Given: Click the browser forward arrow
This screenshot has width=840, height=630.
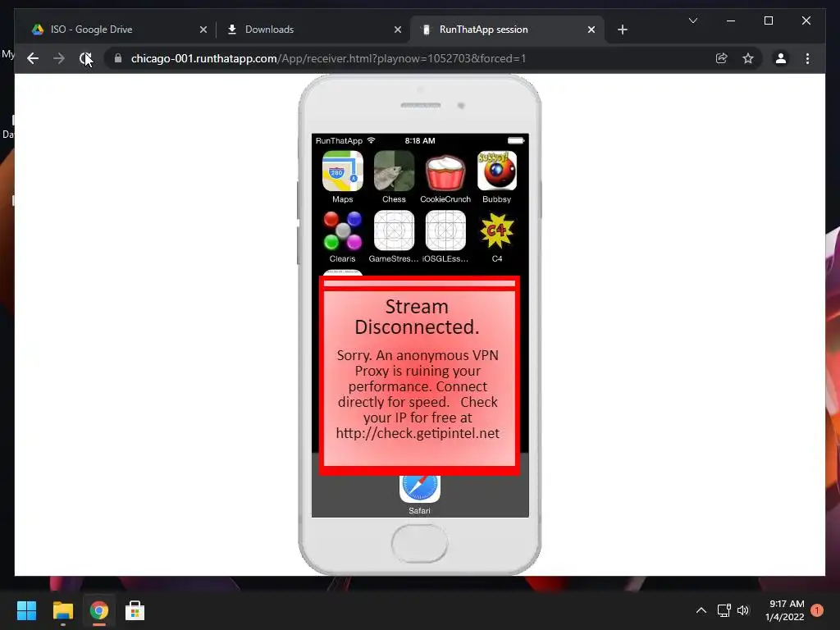Looking at the screenshot, I should (59, 58).
